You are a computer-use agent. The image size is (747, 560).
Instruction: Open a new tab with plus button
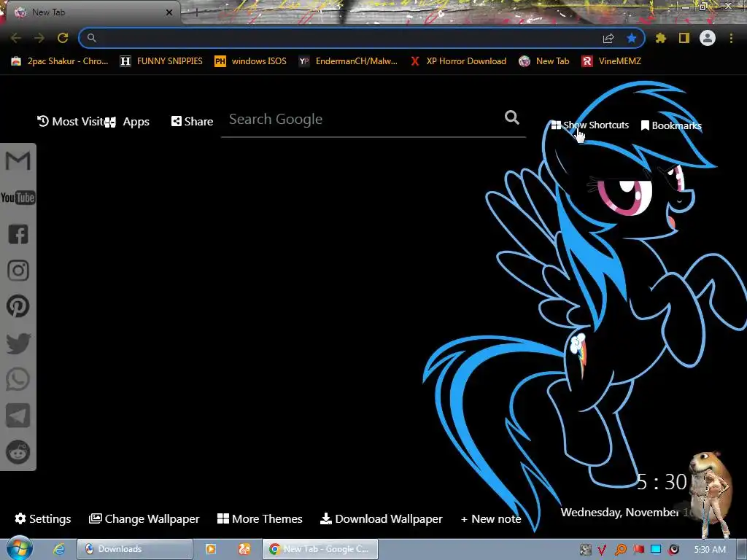click(x=196, y=12)
